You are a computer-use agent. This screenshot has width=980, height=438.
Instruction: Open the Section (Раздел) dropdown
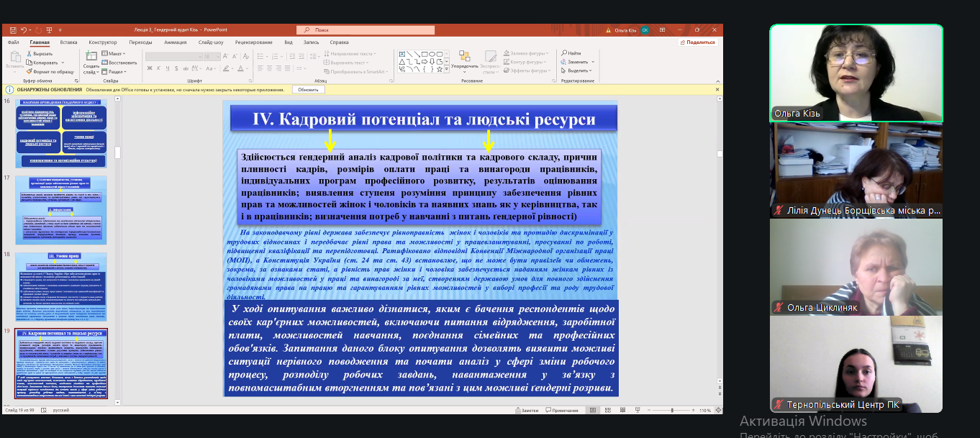coord(115,71)
